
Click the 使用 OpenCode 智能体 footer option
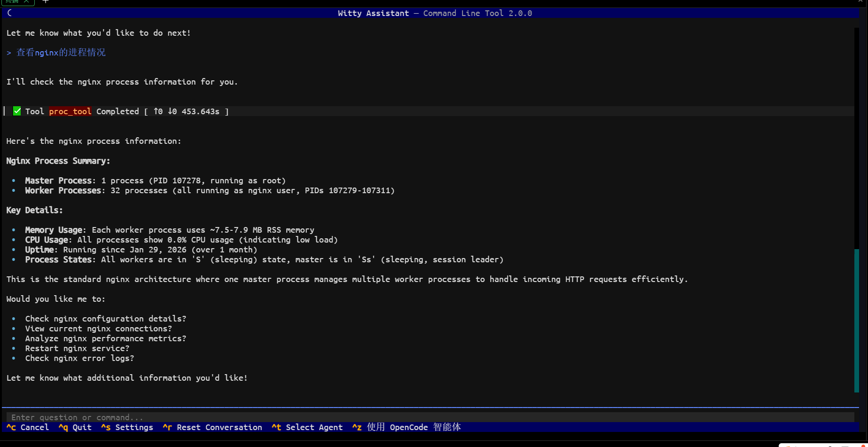pos(407,427)
